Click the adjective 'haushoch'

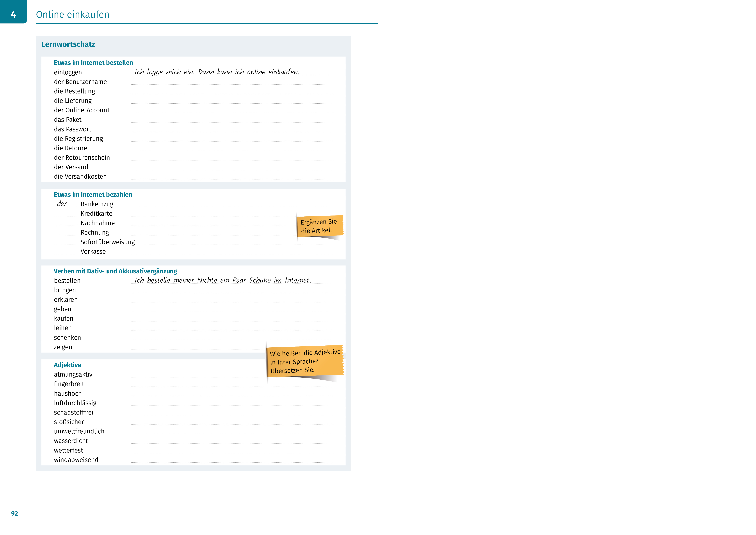pyautogui.click(x=68, y=394)
